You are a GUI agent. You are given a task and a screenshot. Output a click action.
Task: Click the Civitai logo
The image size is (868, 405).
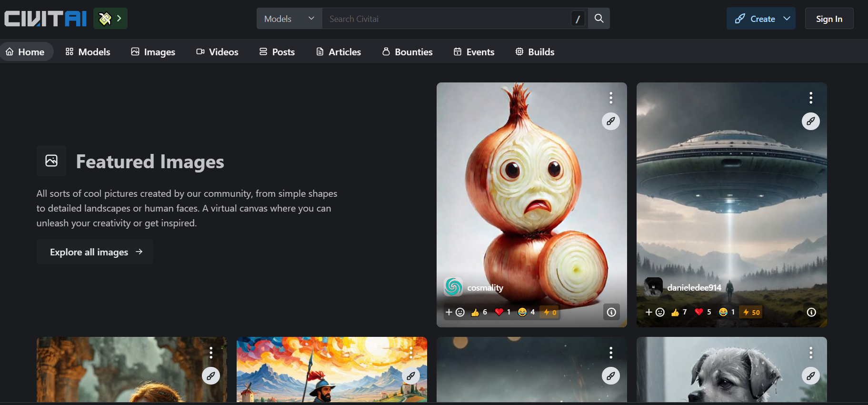click(x=45, y=19)
